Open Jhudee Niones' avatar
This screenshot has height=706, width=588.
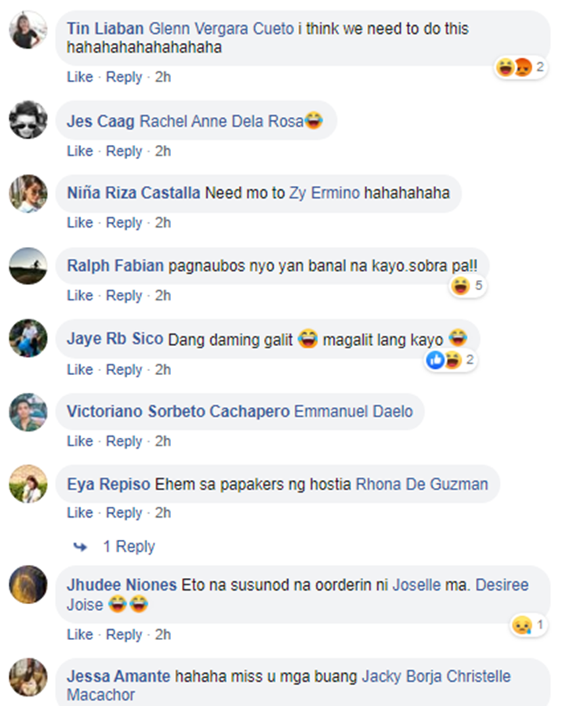tap(28, 584)
